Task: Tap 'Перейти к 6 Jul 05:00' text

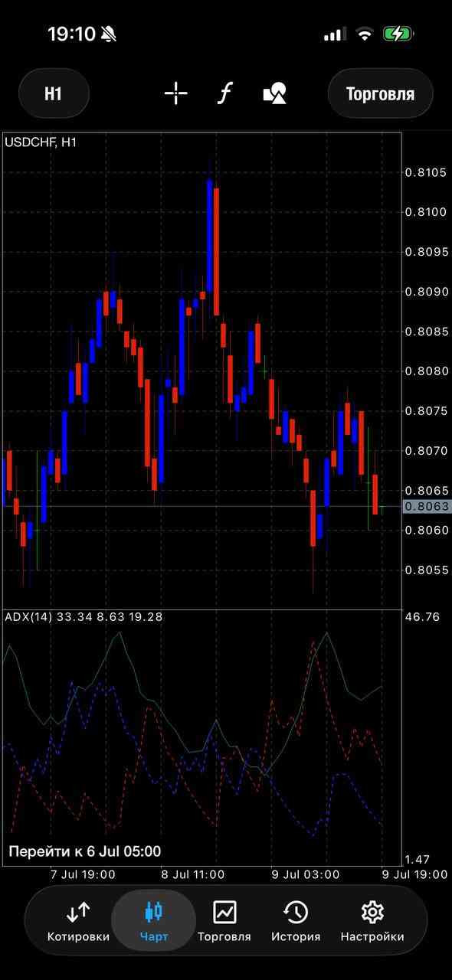Action: tap(84, 851)
